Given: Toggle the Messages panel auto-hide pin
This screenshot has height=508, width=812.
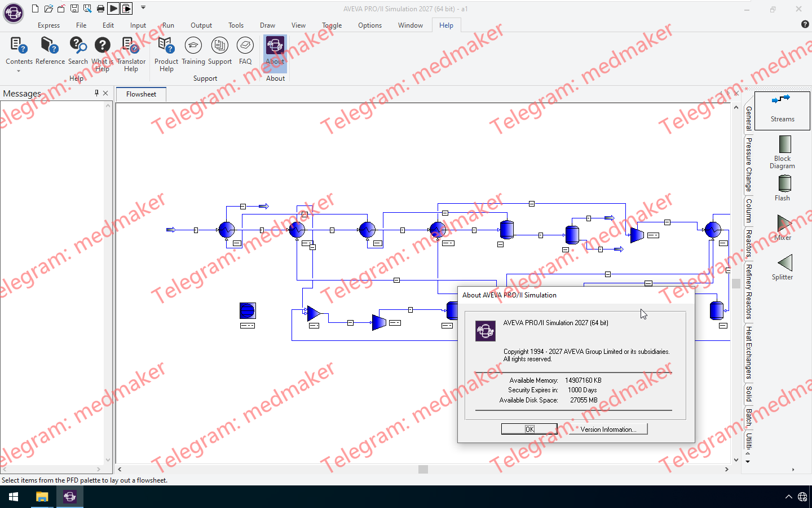Looking at the screenshot, I should [96, 93].
